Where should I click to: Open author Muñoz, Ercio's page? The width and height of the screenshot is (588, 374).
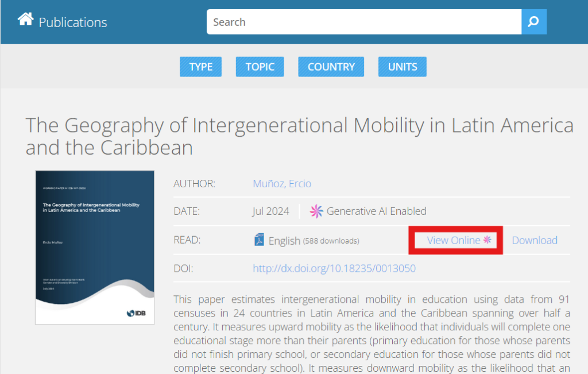point(282,184)
